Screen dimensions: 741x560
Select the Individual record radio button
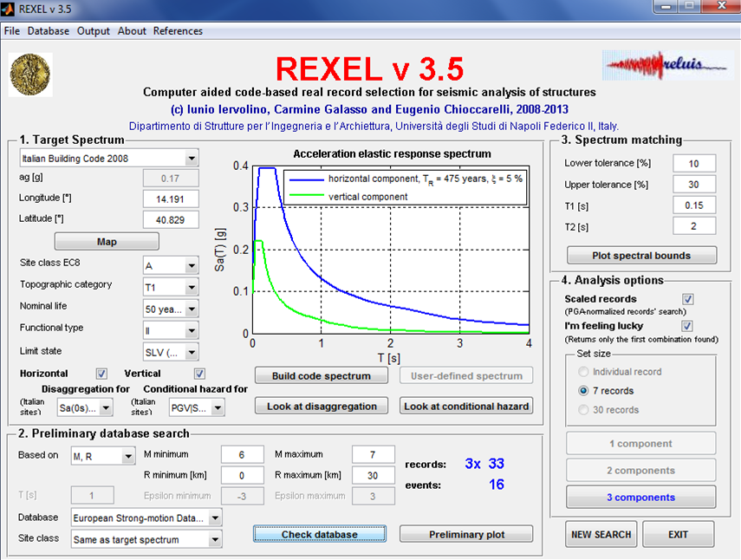[583, 372]
